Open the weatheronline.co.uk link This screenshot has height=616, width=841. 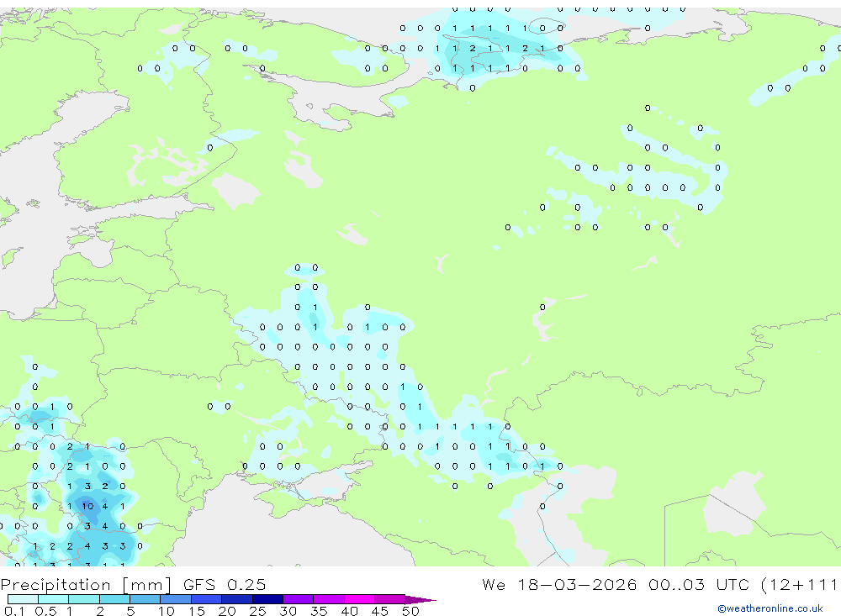(x=770, y=608)
